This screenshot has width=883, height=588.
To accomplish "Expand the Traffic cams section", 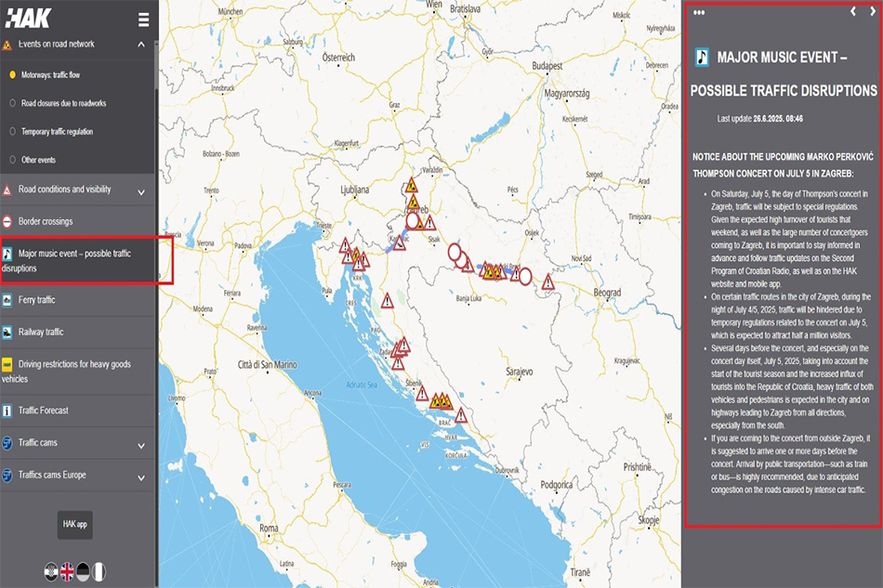I will 141,446.
